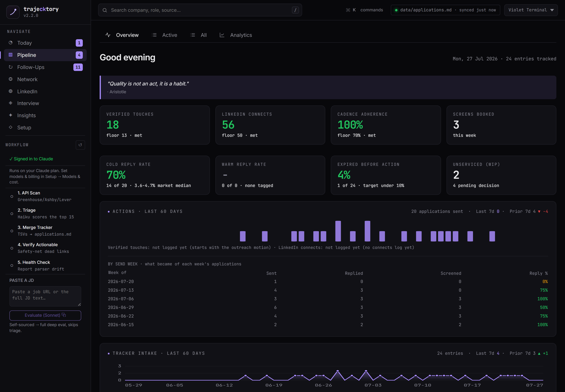Select step 2 Triage radio
The image size is (565, 392).
click(12, 214)
